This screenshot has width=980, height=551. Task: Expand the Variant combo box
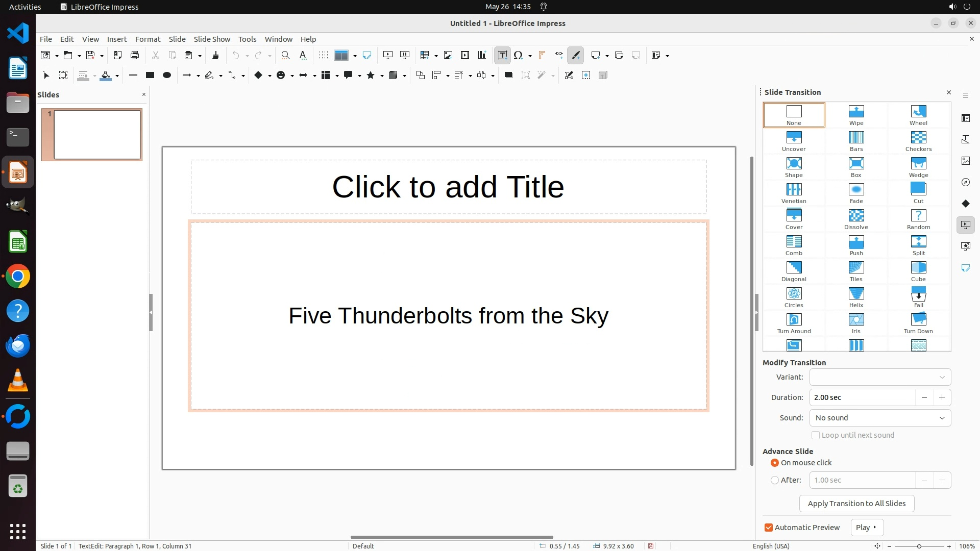tap(880, 377)
